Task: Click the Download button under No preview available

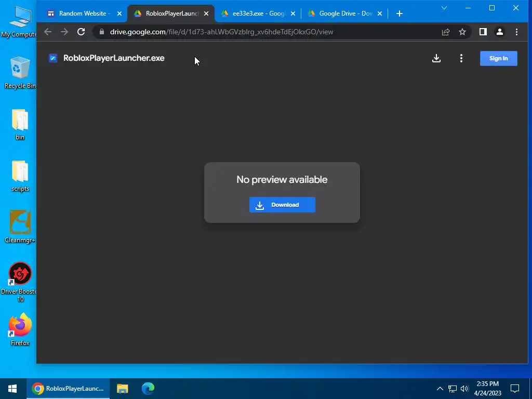Action: coord(282,205)
